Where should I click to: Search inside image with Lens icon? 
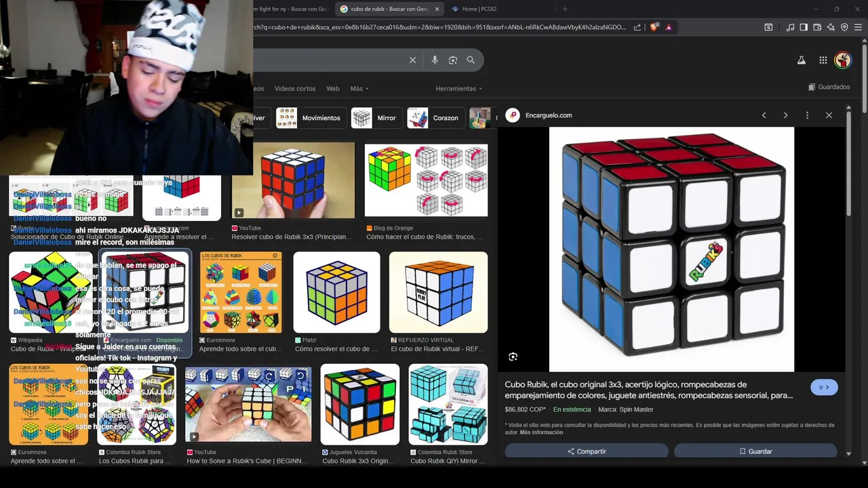tap(513, 357)
